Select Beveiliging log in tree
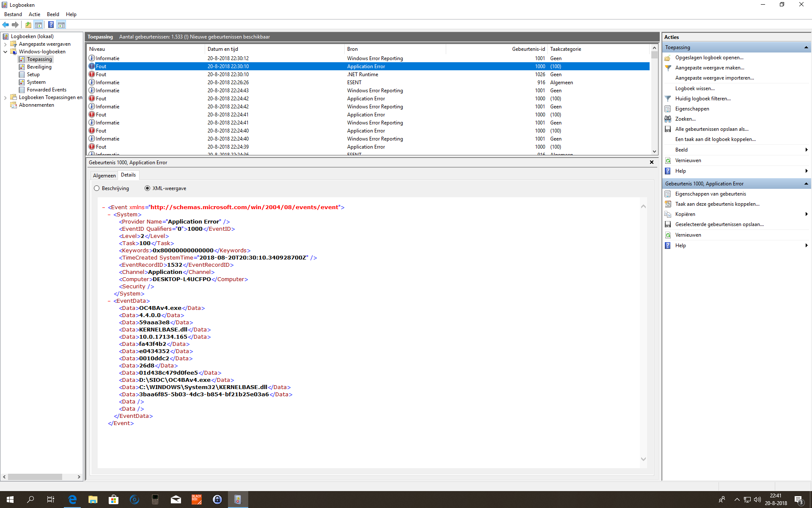Viewport: 812px width, 508px height. (x=39, y=67)
